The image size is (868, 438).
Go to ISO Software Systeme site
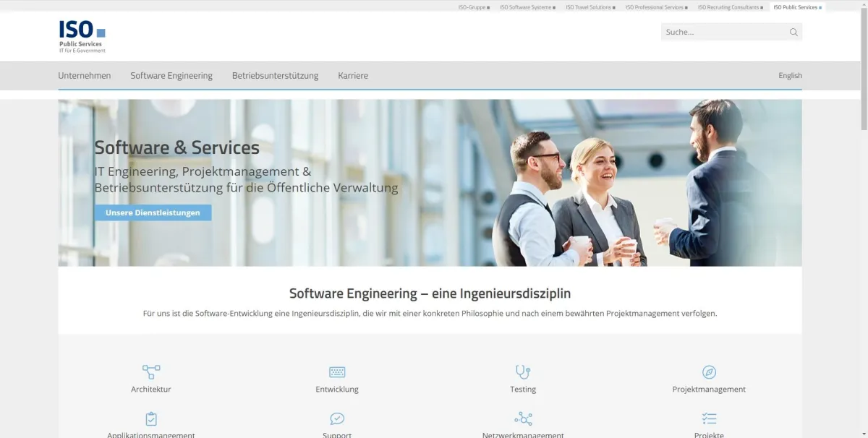(x=527, y=7)
